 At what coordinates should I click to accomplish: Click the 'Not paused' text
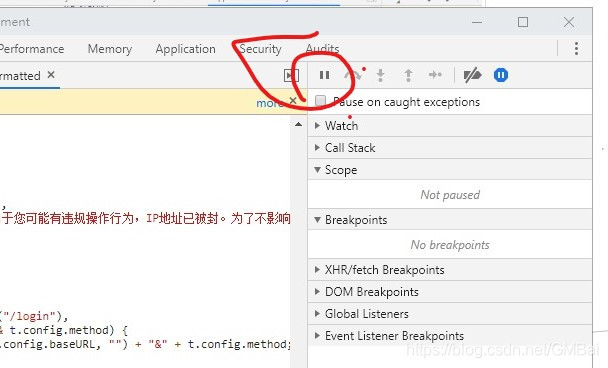coord(450,195)
